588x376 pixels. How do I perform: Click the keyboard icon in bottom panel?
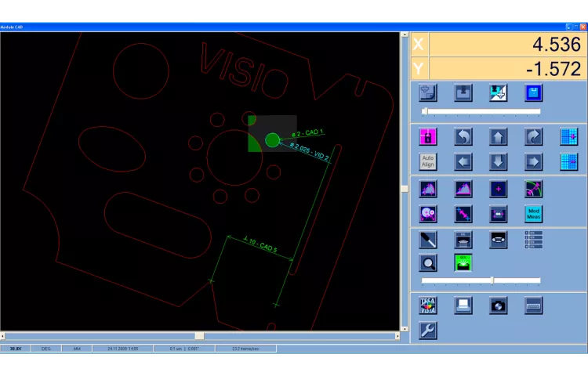pyautogui.click(x=533, y=305)
